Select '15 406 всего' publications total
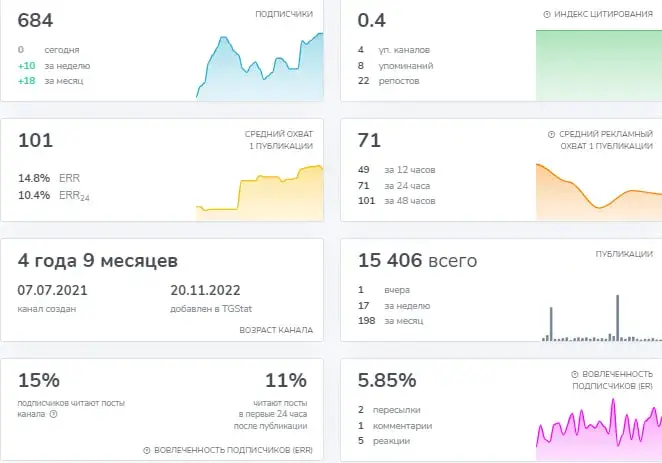The width and height of the screenshot is (662, 463). click(x=418, y=260)
